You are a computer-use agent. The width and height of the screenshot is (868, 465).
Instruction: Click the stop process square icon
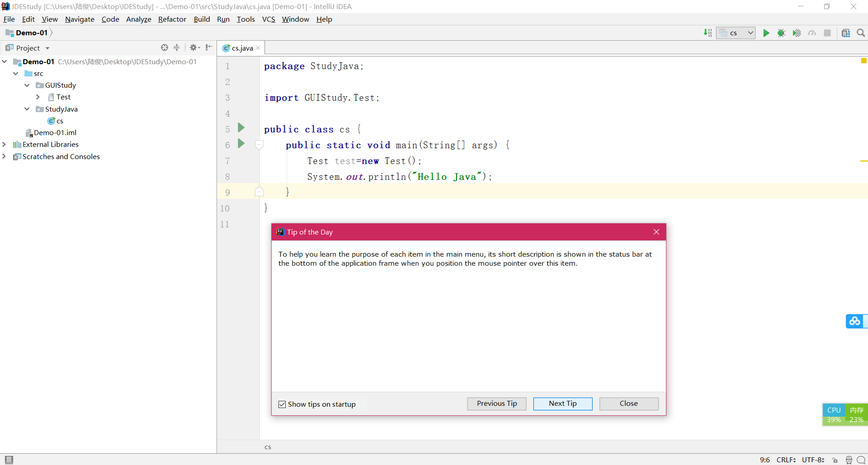click(827, 33)
